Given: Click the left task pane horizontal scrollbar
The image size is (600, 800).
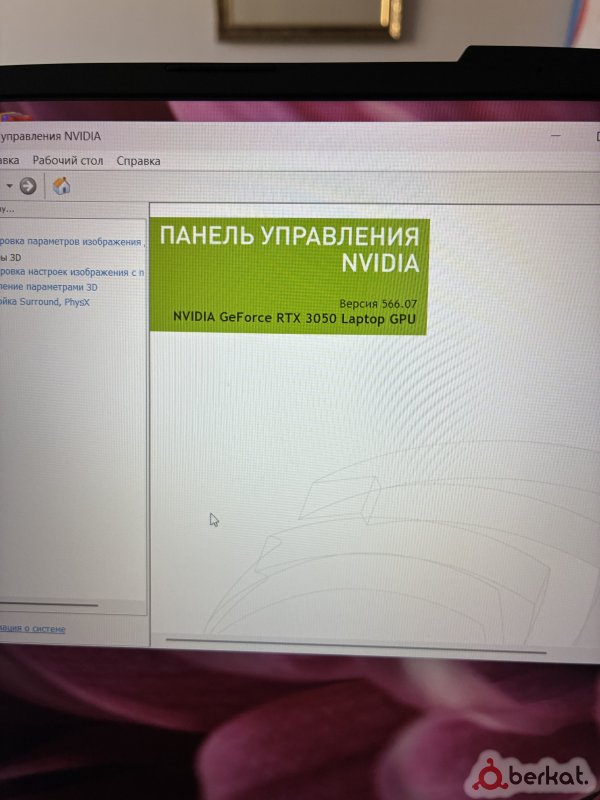Looking at the screenshot, I should coord(48,605).
